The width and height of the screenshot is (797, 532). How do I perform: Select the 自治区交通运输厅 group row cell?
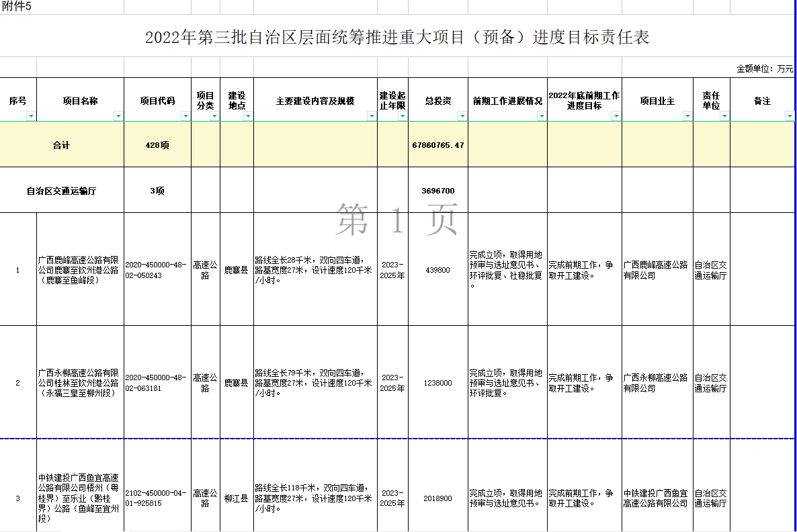coord(62,191)
